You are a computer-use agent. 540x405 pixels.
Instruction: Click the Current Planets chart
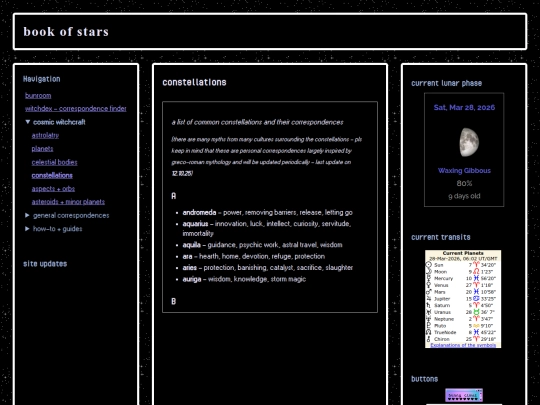(463, 299)
